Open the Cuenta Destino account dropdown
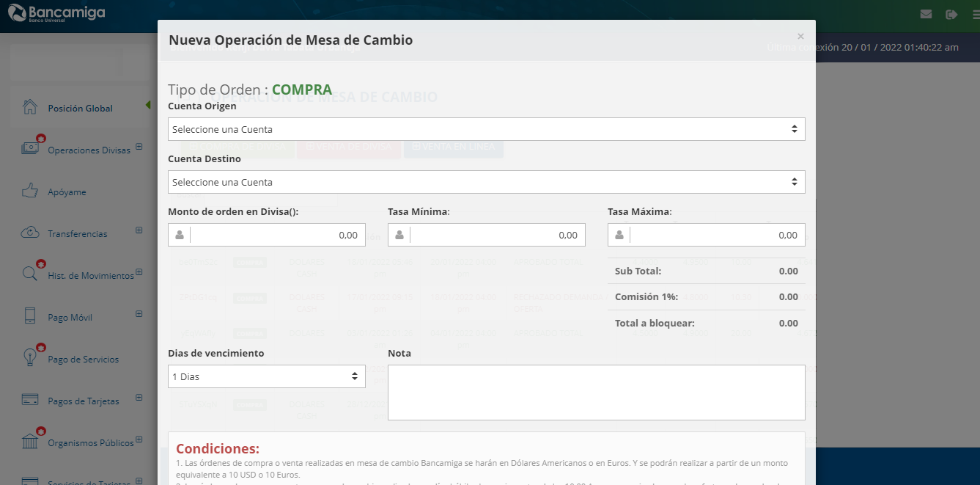The width and height of the screenshot is (980, 485). pos(486,182)
